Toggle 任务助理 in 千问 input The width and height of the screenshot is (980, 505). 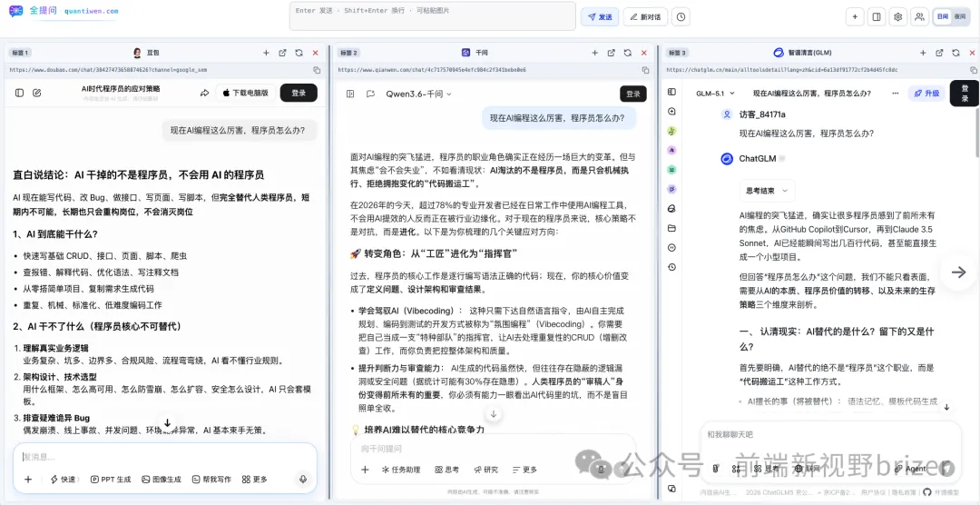(x=401, y=470)
